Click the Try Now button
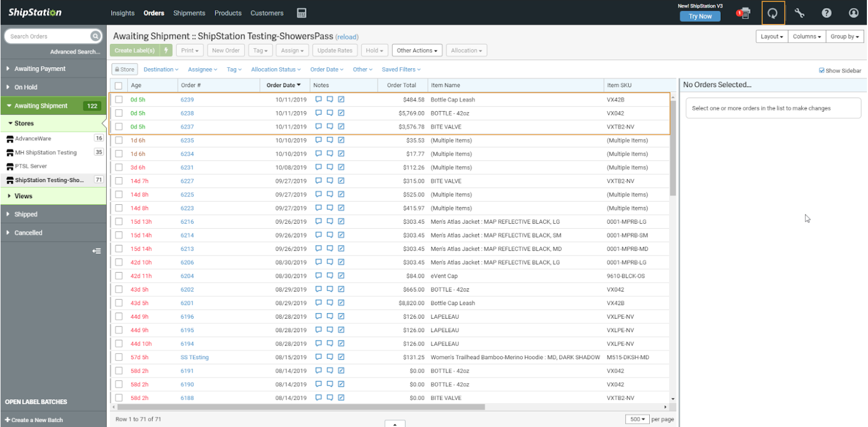This screenshot has width=868, height=427. pyautogui.click(x=700, y=16)
